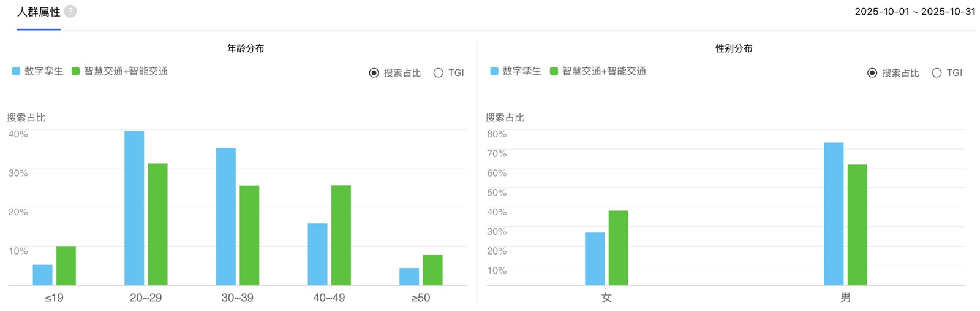Click the date range 2025-10-01 ~ 2025-10-31
Image resolution: width=980 pixels, height=311 pixels.
coord(914,12)
